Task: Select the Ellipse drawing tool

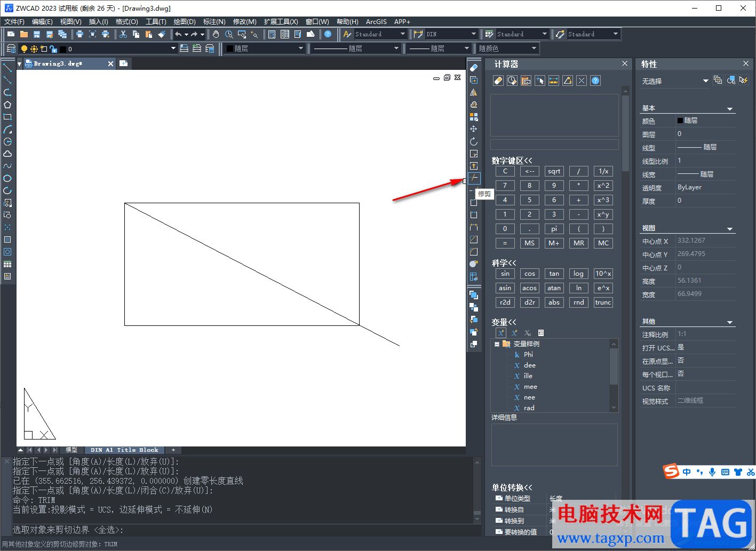Action: pyautogui.click(x=7, y=178)
